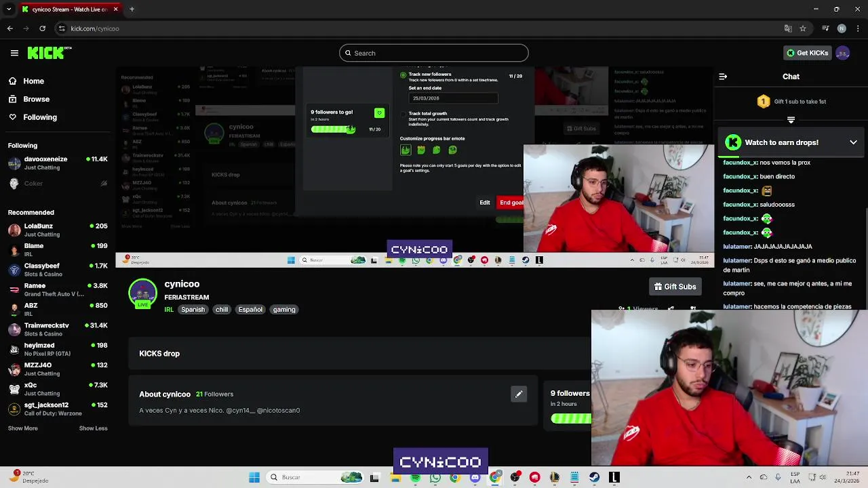Click the follower goal progress bar
This screenshot has width=868, height=488.
click(571, 419)
